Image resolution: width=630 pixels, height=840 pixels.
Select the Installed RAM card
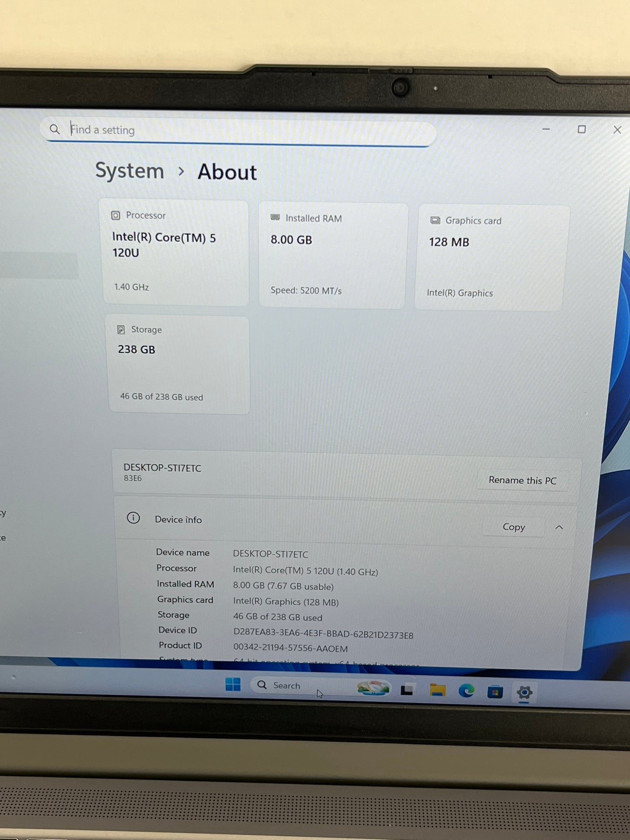coord(333,256)
